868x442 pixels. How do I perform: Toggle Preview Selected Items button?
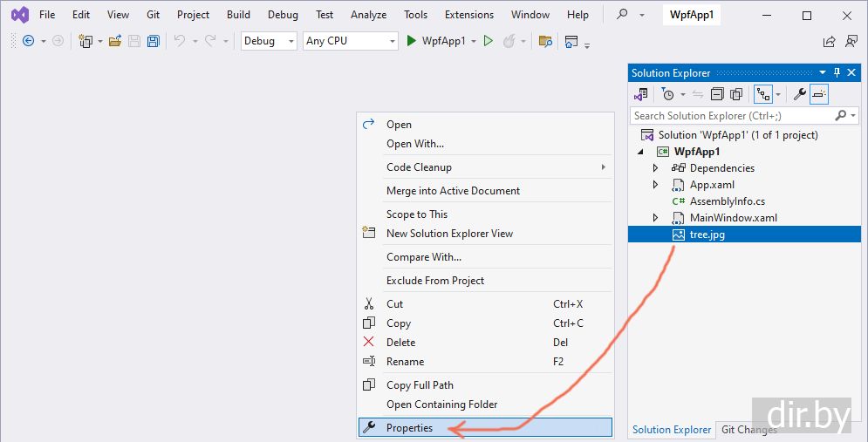[819, 94]
